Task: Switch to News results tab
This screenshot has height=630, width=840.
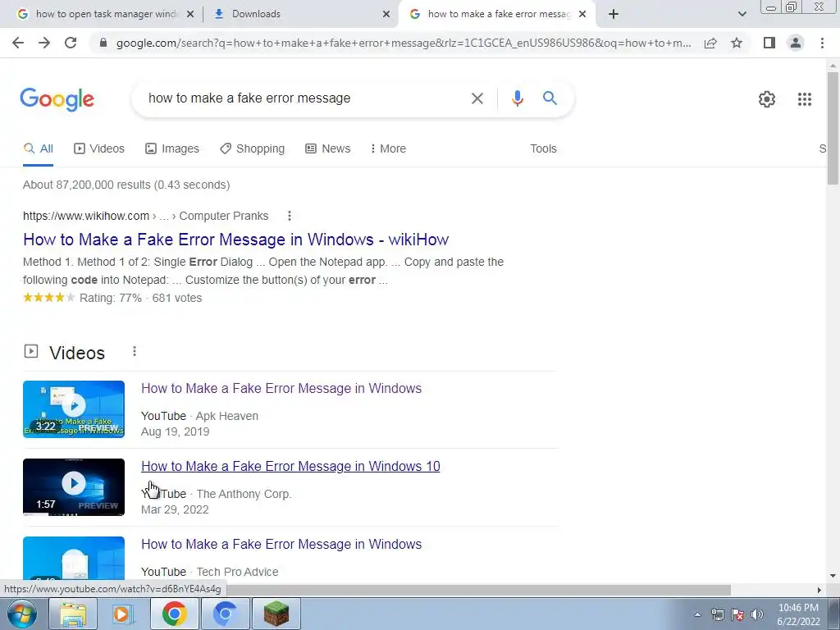Action: (x=328, y=148)
